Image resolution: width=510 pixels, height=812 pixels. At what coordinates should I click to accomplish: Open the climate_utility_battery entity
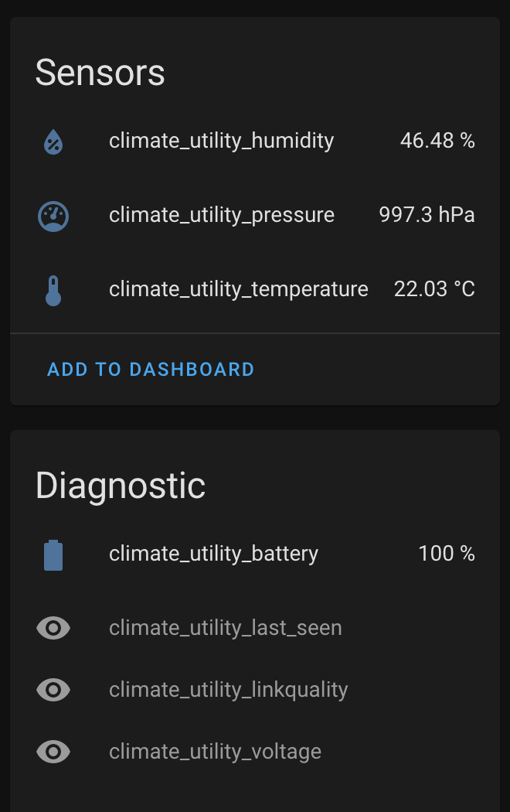(213, 554)
